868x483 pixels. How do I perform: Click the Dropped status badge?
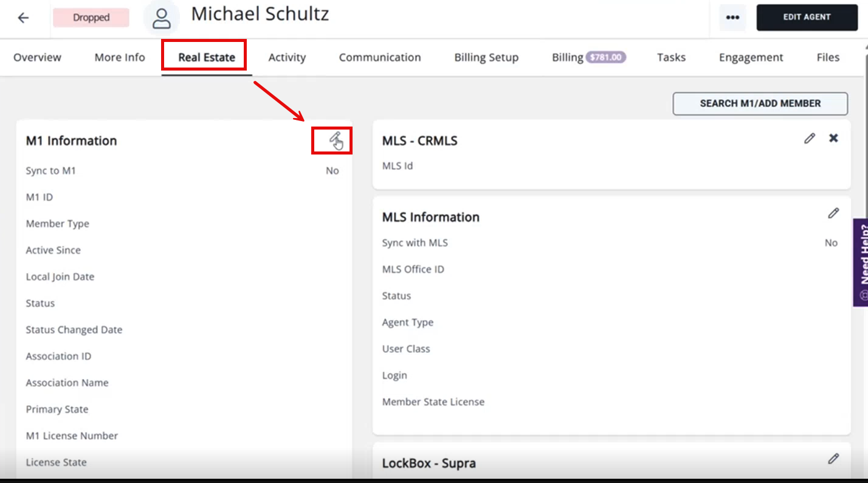(x=91, y=18)
